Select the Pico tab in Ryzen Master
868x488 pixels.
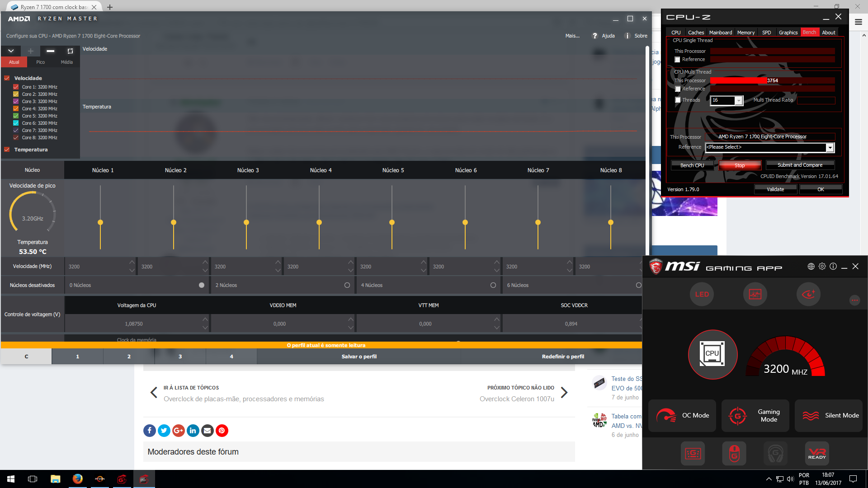tap(40, 62)
